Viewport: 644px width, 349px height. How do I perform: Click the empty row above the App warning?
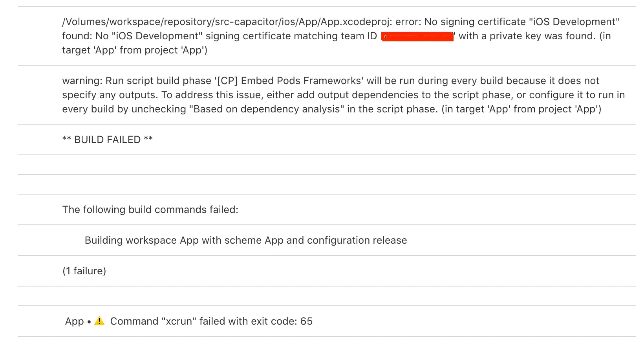coord(327,296)
